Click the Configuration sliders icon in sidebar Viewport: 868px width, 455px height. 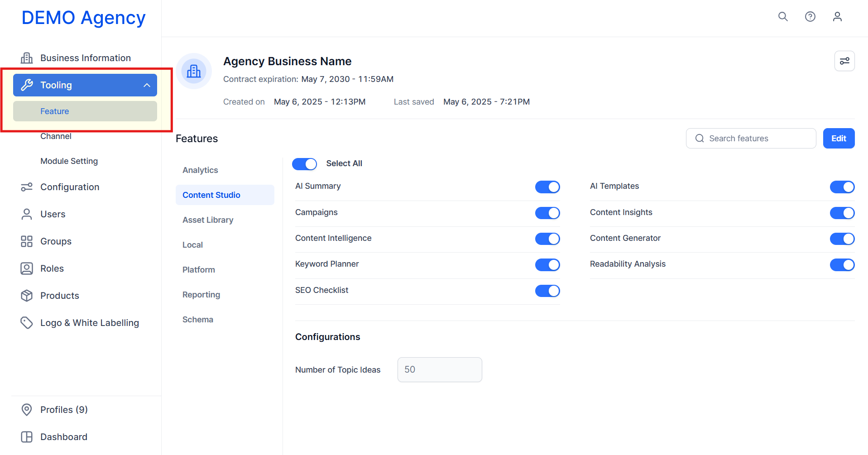pyautogui.click(x=27, y=187)
